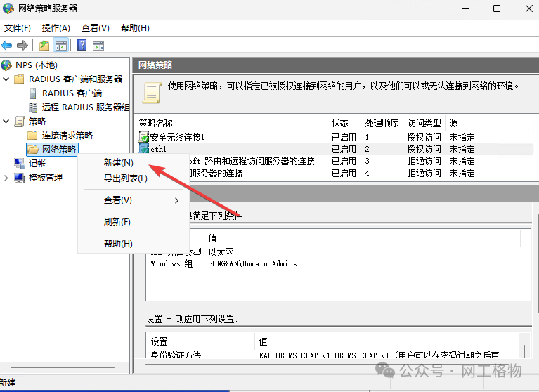Sort by 访问类型 column header

(424, 123)
